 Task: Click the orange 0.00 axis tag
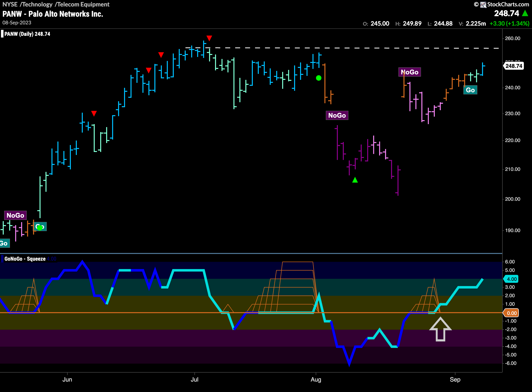click(511, 313)
